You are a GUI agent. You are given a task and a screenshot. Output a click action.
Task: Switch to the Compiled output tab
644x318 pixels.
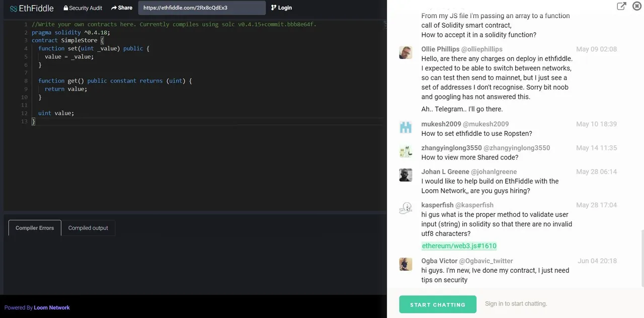(88, 228)
